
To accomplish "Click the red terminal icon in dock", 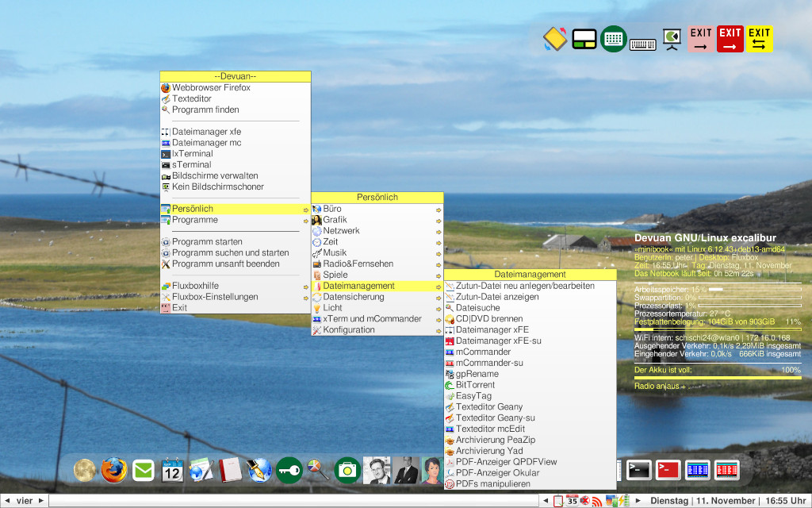I will point(668,470).
